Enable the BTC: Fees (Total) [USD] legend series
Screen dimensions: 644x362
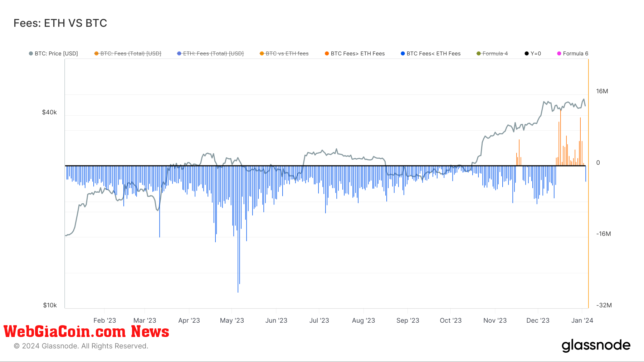(x=128, y=54)
